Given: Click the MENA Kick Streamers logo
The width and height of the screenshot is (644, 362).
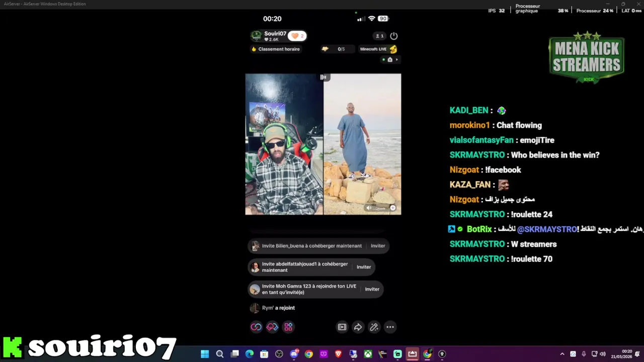Looking at the screenshot, I should point(587,57).
